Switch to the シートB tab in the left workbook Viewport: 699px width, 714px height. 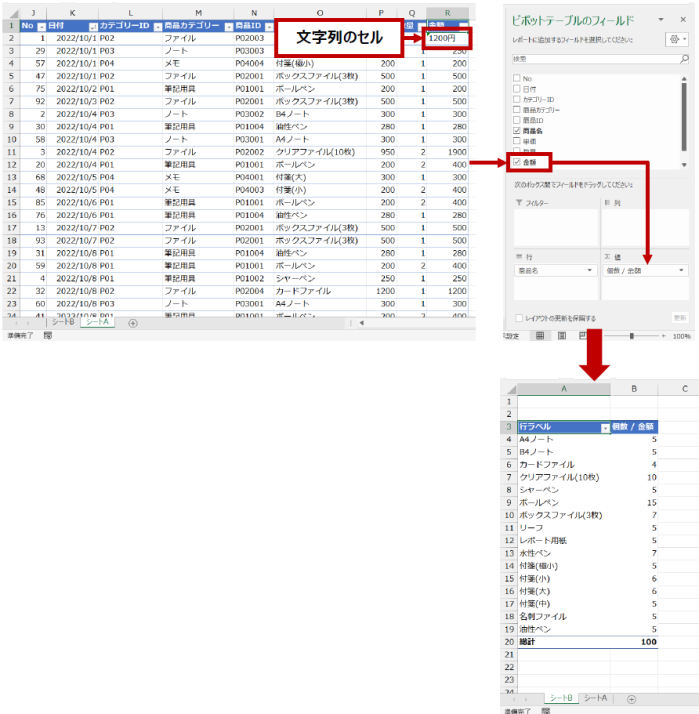pyautogui.click(x=63, y=323)
